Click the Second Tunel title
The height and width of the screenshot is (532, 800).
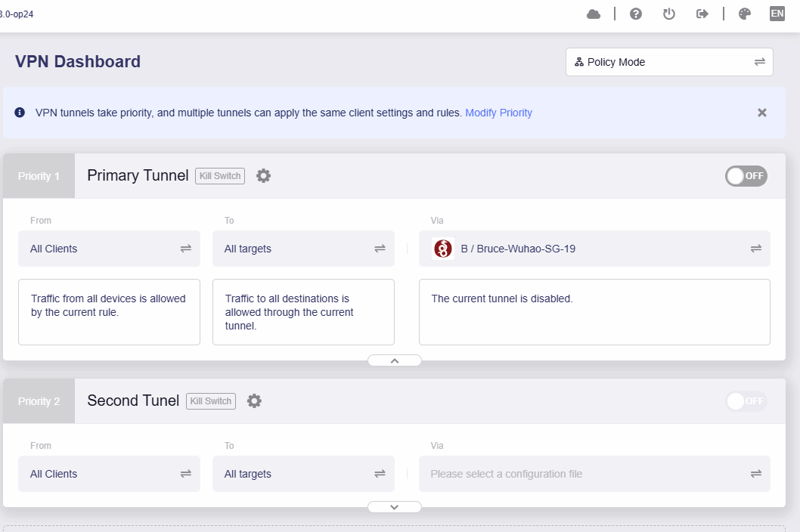pyautogui.click(x=133, y=401)
